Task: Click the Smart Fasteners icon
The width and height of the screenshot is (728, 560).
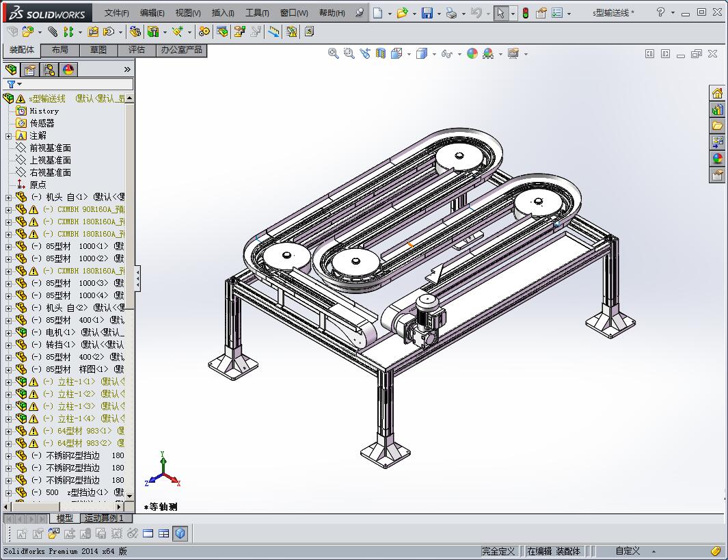Action: tap(94, 31)
